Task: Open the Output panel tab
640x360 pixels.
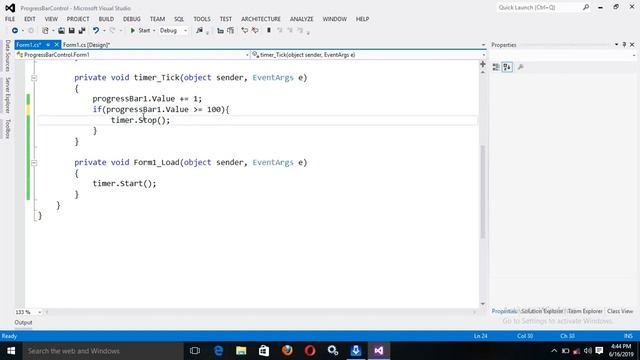Action: [23, 322]
